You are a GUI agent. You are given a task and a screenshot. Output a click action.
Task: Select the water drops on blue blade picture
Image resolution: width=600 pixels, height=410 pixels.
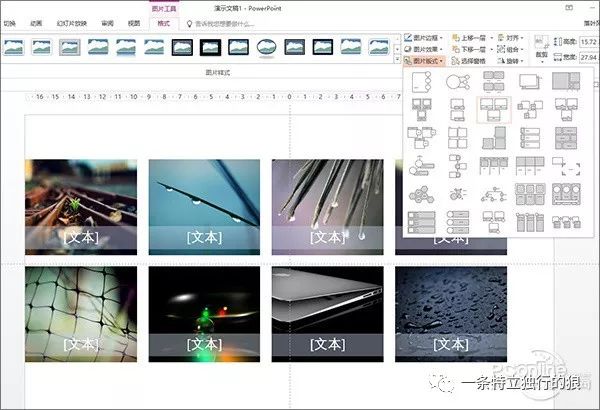coord(204,207)
